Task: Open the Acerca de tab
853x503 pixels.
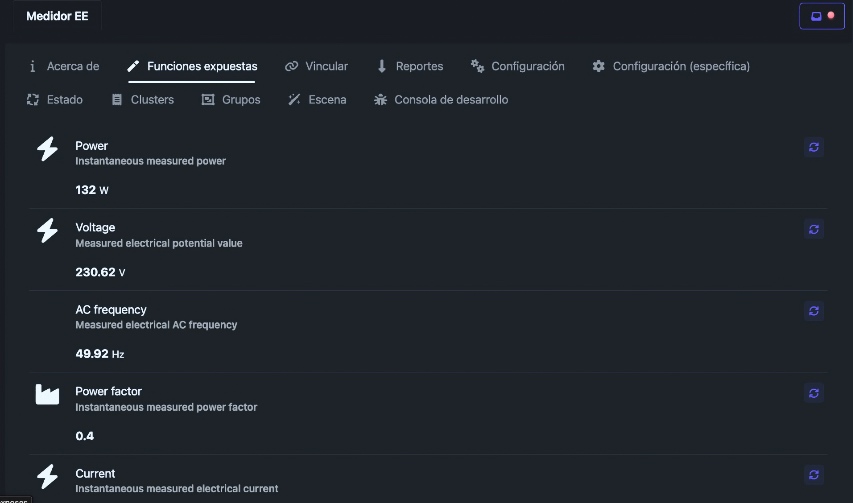Action: [64, 66]
